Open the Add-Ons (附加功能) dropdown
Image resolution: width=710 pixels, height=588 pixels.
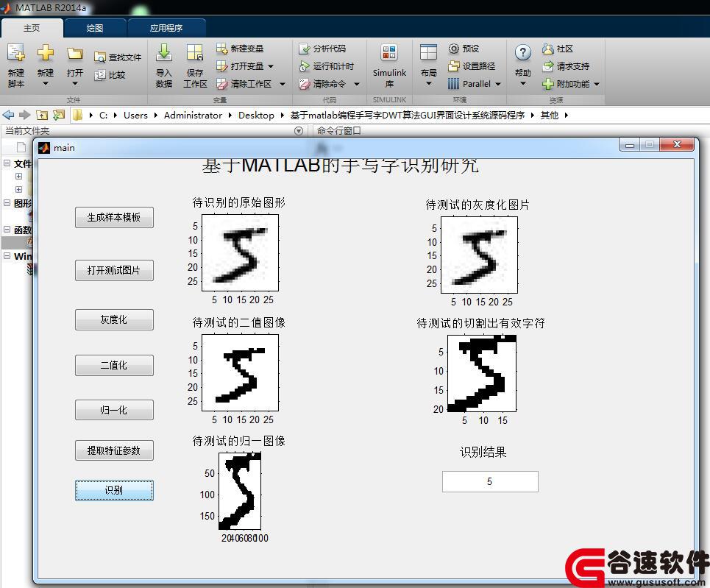point(597,84)
